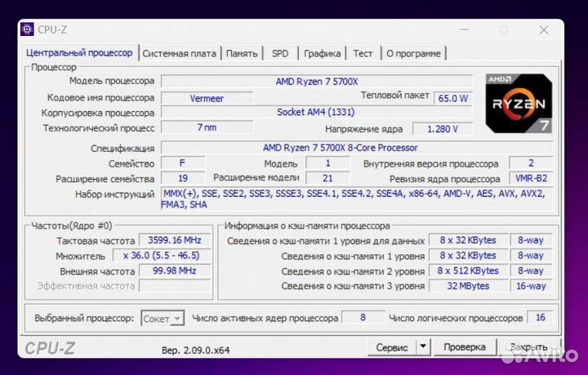Click the Socket AM4 (1331) field
This screenshot has height=375, width=588.
coord(317,112)
